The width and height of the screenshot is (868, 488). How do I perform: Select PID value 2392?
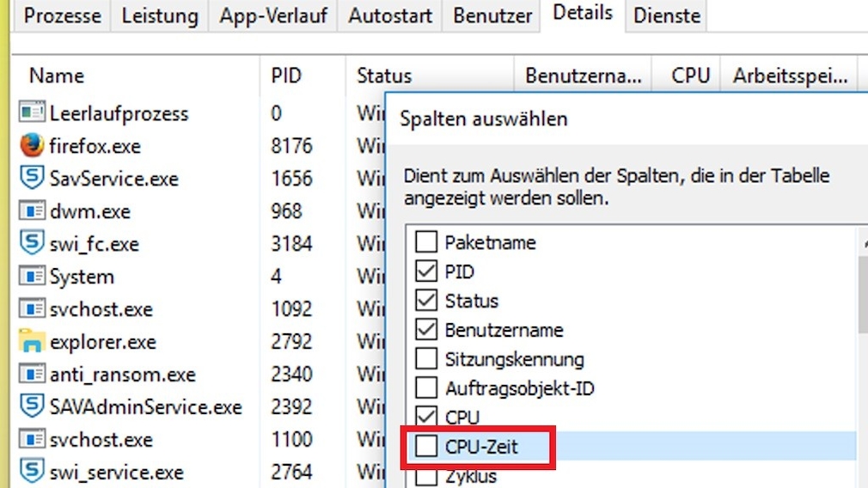pyautogui.click(x=291, y=406)
